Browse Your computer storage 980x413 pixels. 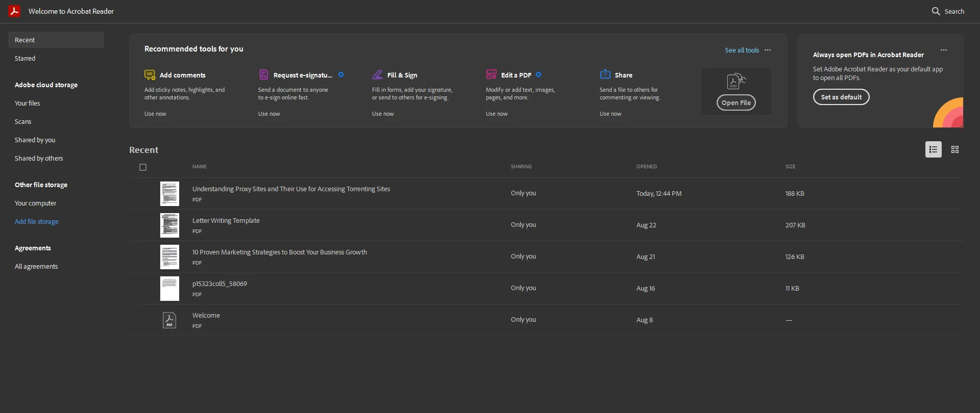pyautogui.click(x=35, y=203)
